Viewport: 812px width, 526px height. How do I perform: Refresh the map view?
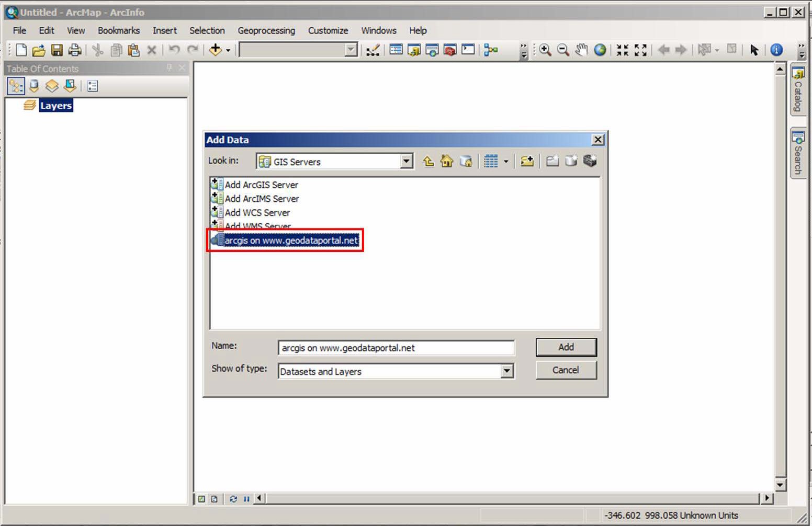(233, 499)
